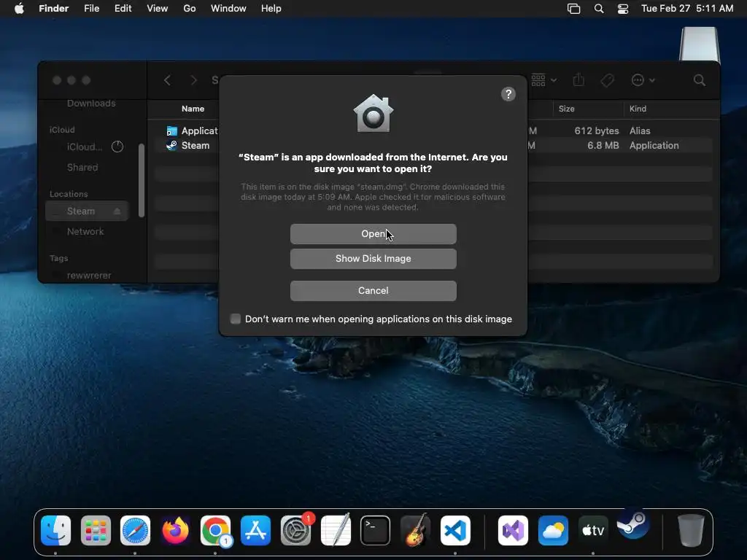Image resolution: width=747 pixels, height=560 pixels.
Task: Open Visual Studio Code from the Dock
Action: point(455,530)
